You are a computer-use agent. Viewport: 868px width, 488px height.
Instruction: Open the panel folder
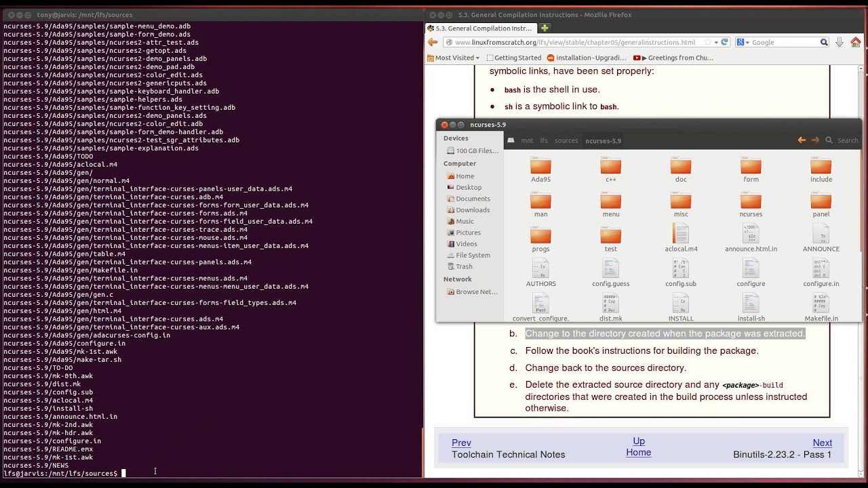tap(821, 204)
